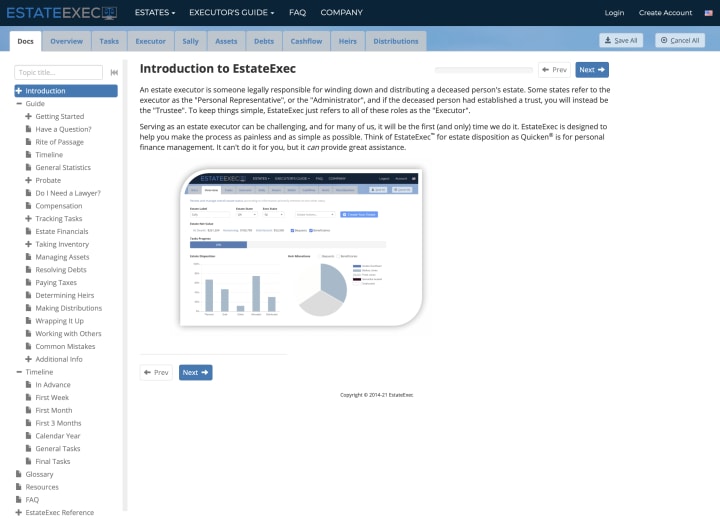The width and height of the screenshot is (720, 519).
Task: Open the language flag icon
Action: (709, 13)
